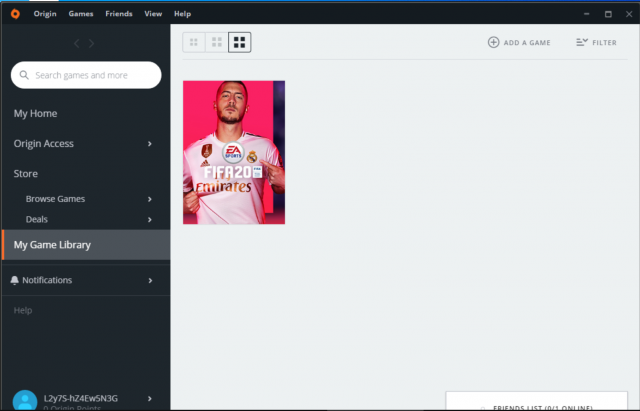This screenshot has height=411, width=640.
Task: Go to My Home
Action: [x=36, y=113]
